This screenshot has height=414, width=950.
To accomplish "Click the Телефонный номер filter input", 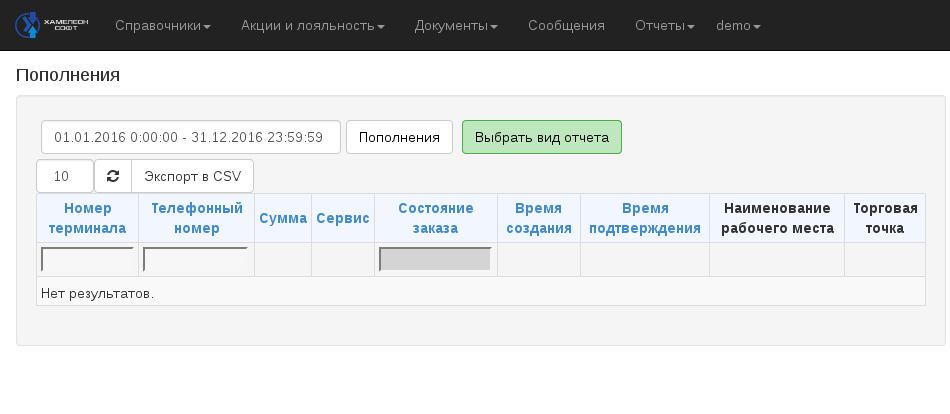I will pyautogui.click(x=195, y=259).
